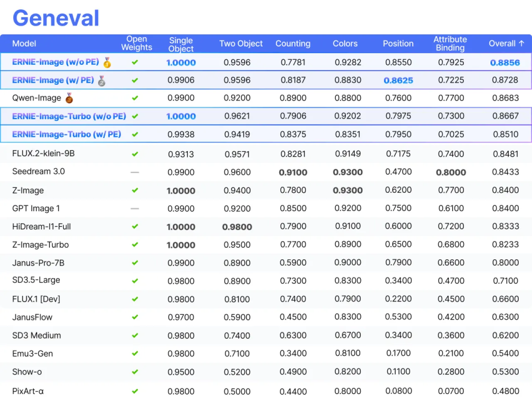This screenshot has width=532, height=399.
Task: Click the dash icon in Seedream 3.0 row
Action: (135, 172)
